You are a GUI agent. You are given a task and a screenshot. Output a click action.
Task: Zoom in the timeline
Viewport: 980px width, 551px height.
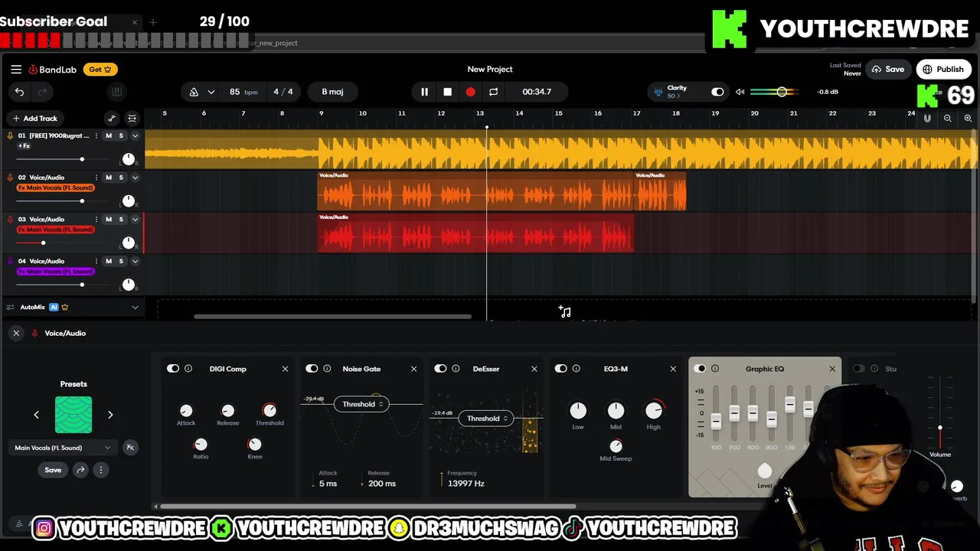(x=968, y=119)
